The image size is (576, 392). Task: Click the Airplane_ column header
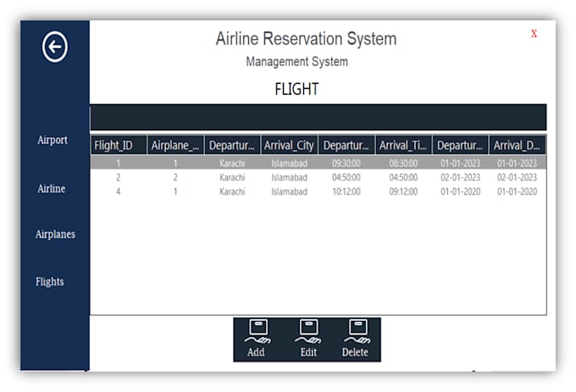175,146
